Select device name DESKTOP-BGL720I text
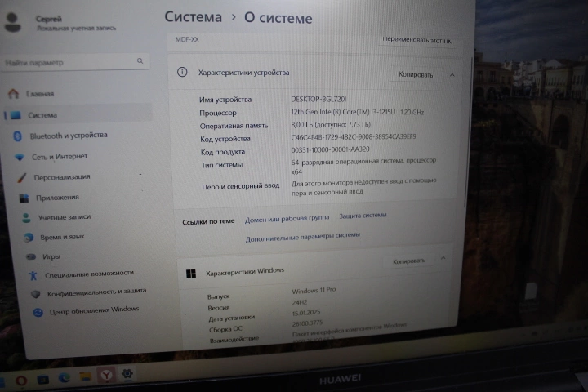This screenshot has height=392, width=588. 318,99
